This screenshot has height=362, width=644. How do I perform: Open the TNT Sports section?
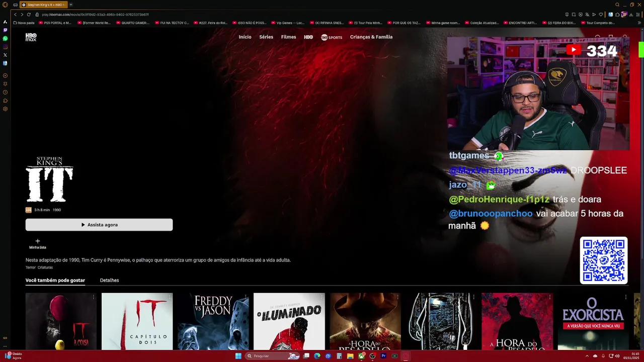pyautogui.click(x=332, y=37)
